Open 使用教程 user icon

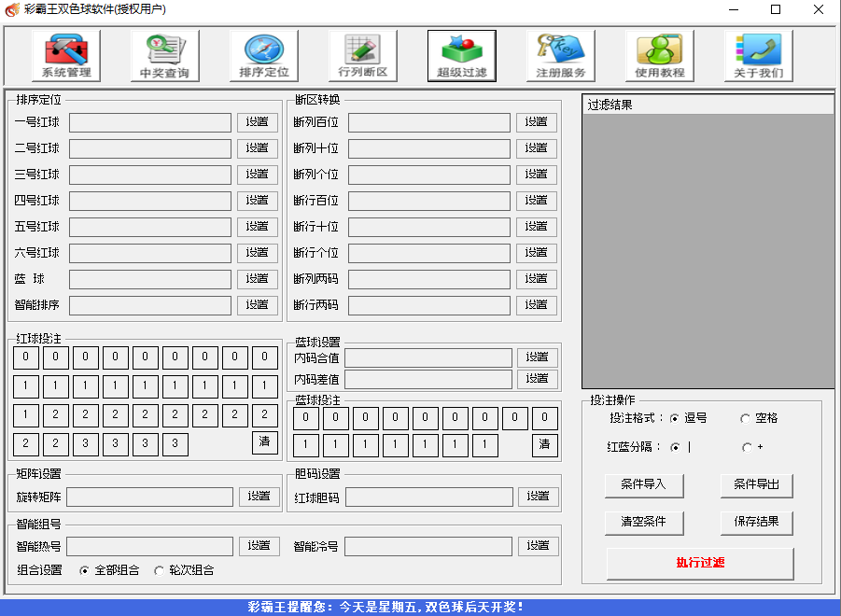point(660,56)
